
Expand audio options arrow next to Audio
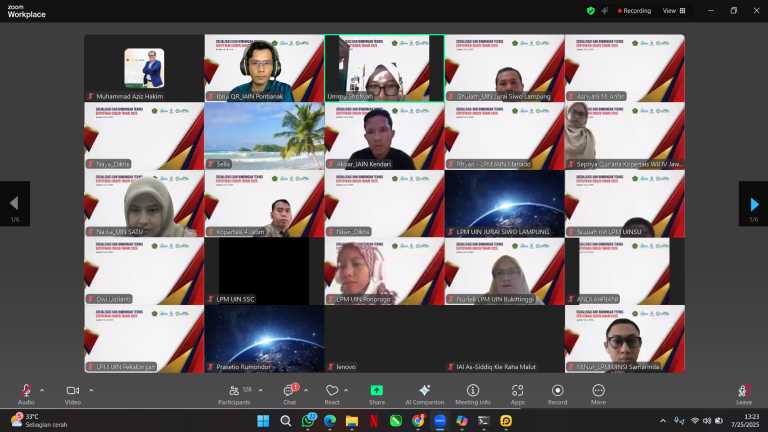(42, 390)
